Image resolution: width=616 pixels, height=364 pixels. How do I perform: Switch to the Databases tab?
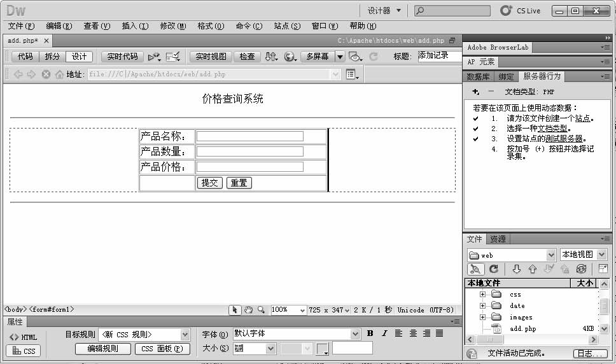(x=478, y=77)
